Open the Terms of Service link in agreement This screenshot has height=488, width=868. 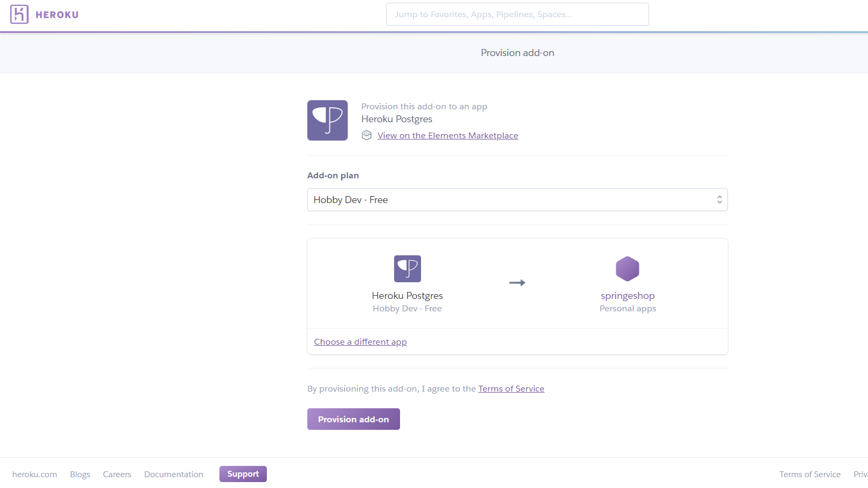511,389
